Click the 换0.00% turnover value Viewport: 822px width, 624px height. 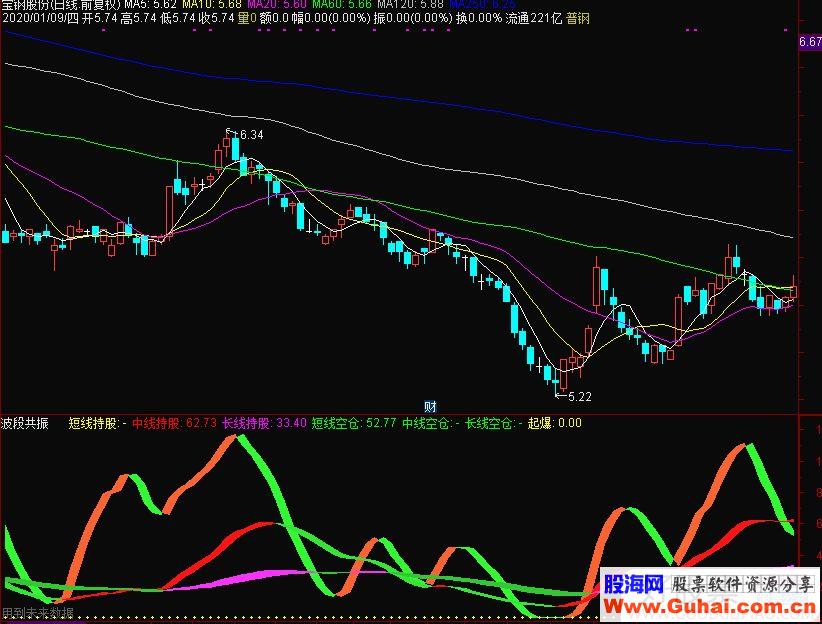[x=479, y=18]
